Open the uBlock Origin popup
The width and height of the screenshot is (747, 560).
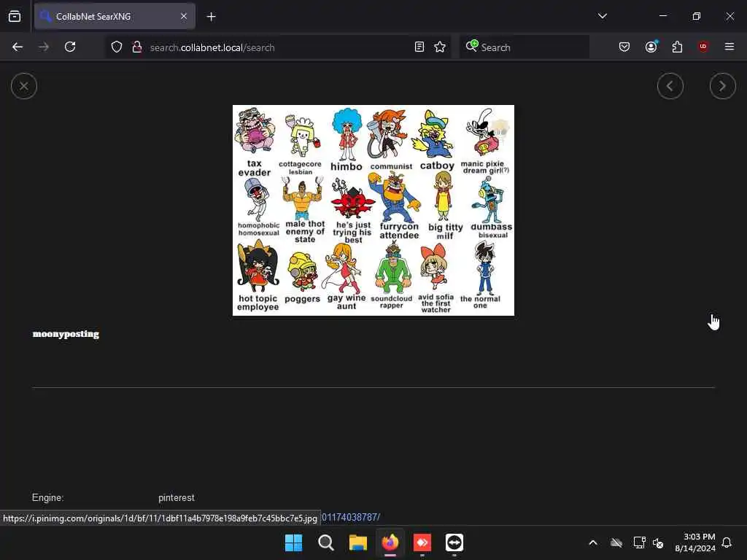(703, 47)
